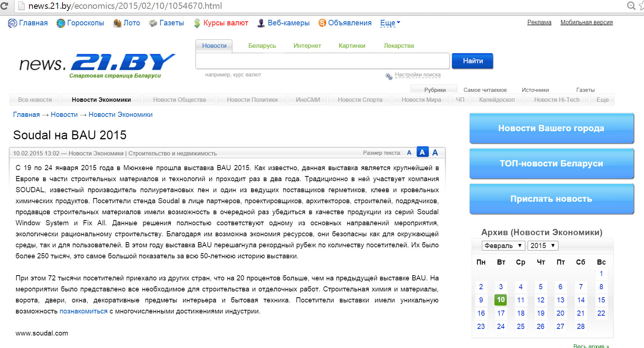Open the Источники tab

coord(535,90)
